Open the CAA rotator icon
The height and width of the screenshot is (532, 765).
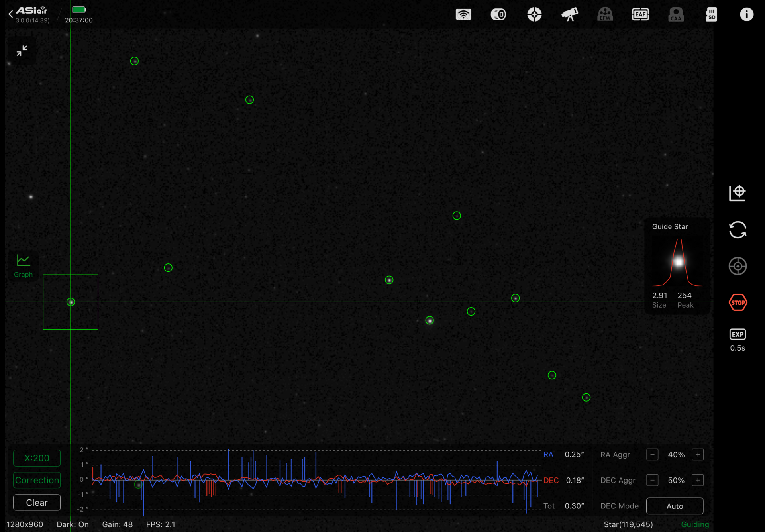(676, 14)
